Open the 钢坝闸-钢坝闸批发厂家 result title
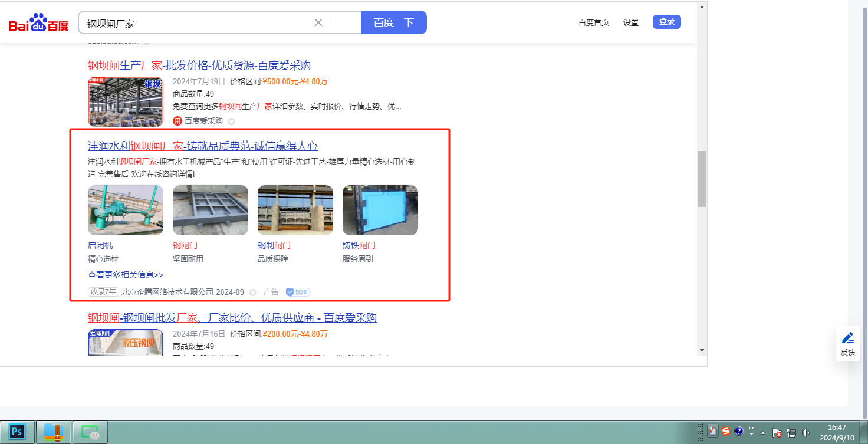This screenshot has width=868, height=444. [232, 318]
